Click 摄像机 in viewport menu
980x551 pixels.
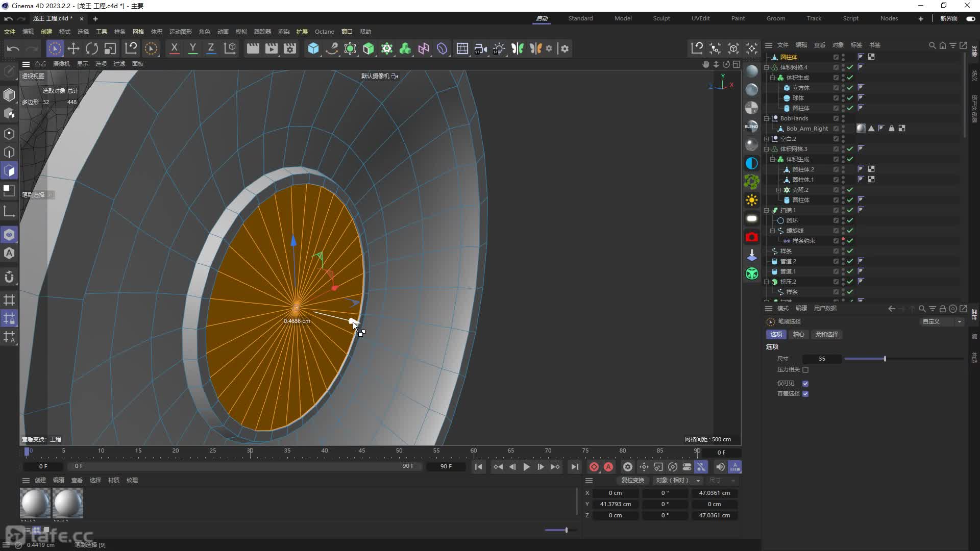[61, 64]
